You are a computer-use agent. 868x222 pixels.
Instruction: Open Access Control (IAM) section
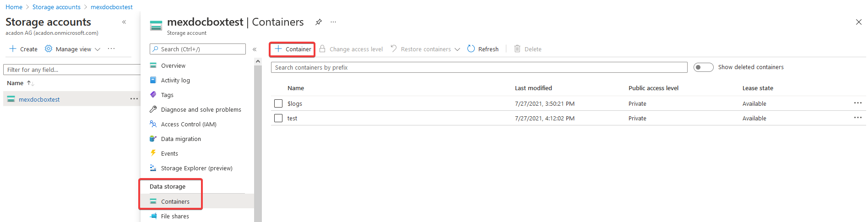pos(188,124)
